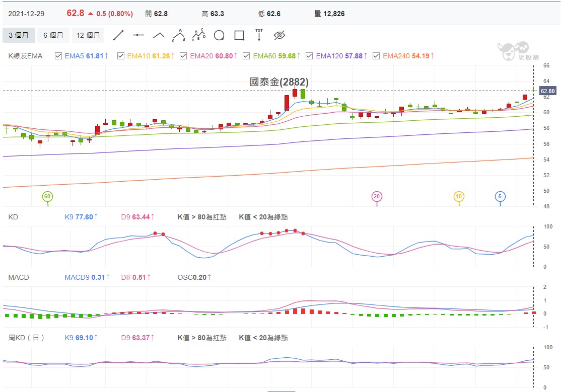Click the MACD panel label
This screenshot has width=561, height=392.
coord(19,277)
